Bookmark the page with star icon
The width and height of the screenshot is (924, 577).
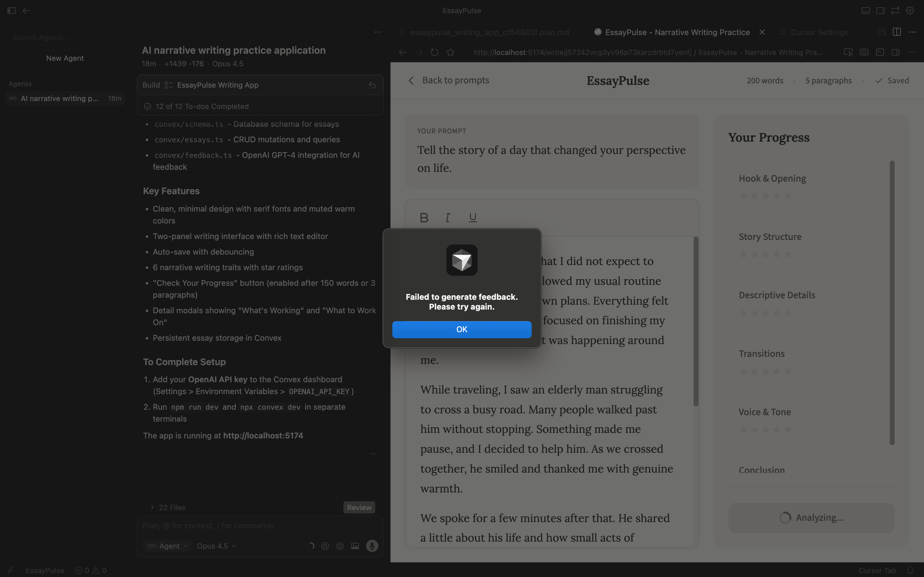[451, 52]
